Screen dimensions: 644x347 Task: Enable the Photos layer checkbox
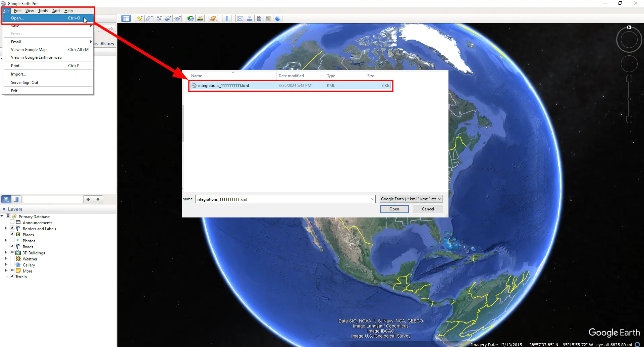pyautogui.click(x=12, y=240)
